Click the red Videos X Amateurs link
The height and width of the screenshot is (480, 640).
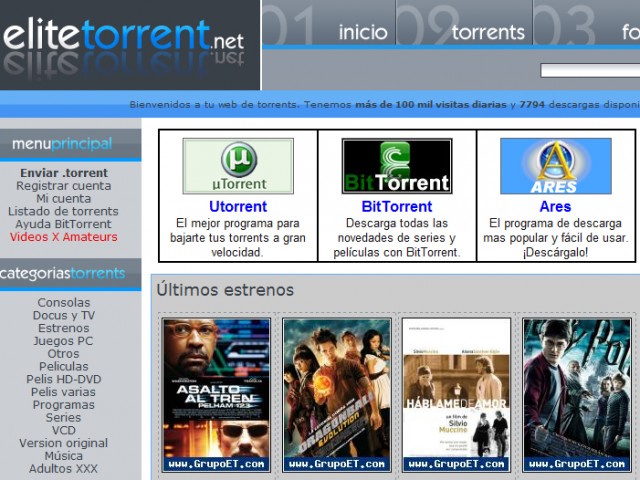[64, 237]
